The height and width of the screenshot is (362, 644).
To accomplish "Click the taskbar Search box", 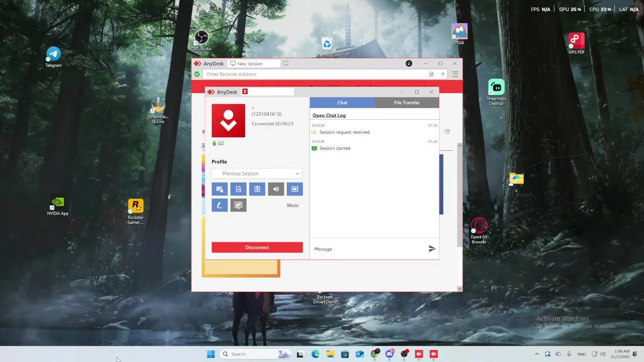I will 257,354.
